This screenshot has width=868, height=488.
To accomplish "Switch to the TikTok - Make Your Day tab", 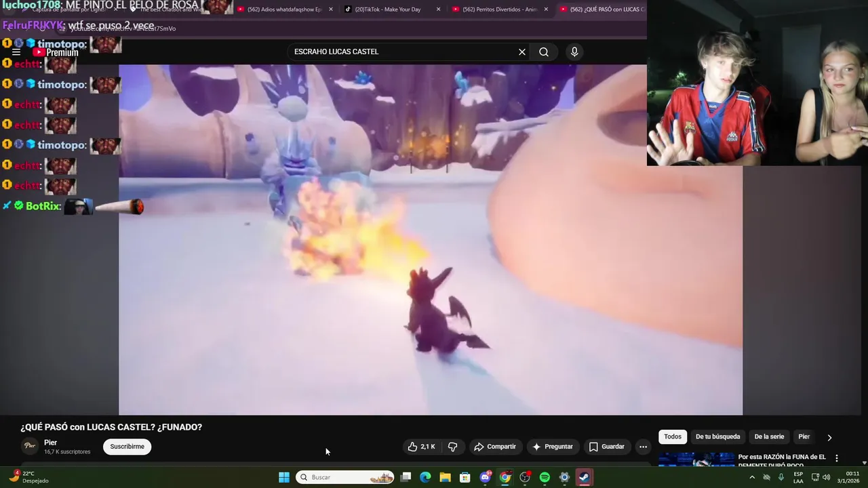I will (388, 9).
